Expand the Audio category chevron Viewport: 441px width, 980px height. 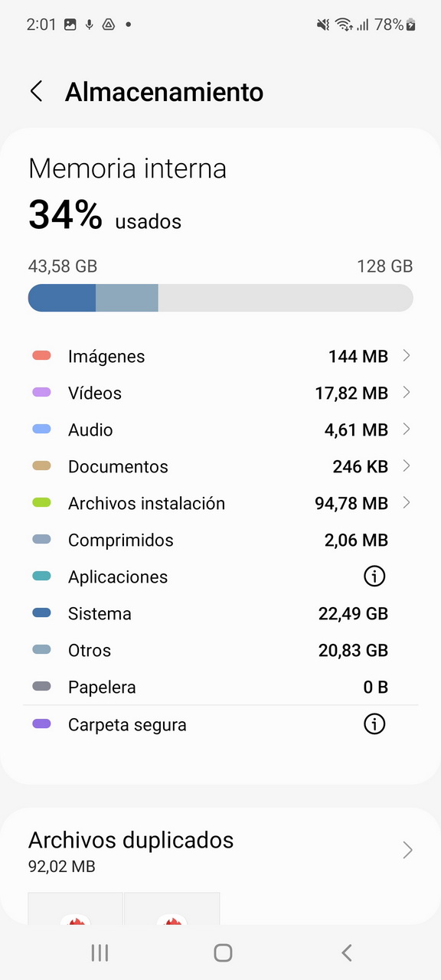[x=407, y=430]
